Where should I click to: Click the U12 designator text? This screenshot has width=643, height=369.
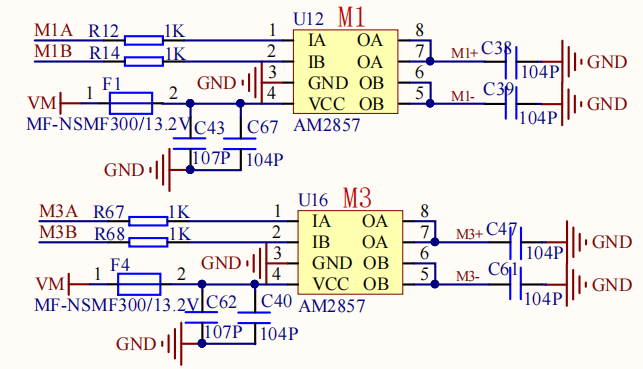point(308,19)
